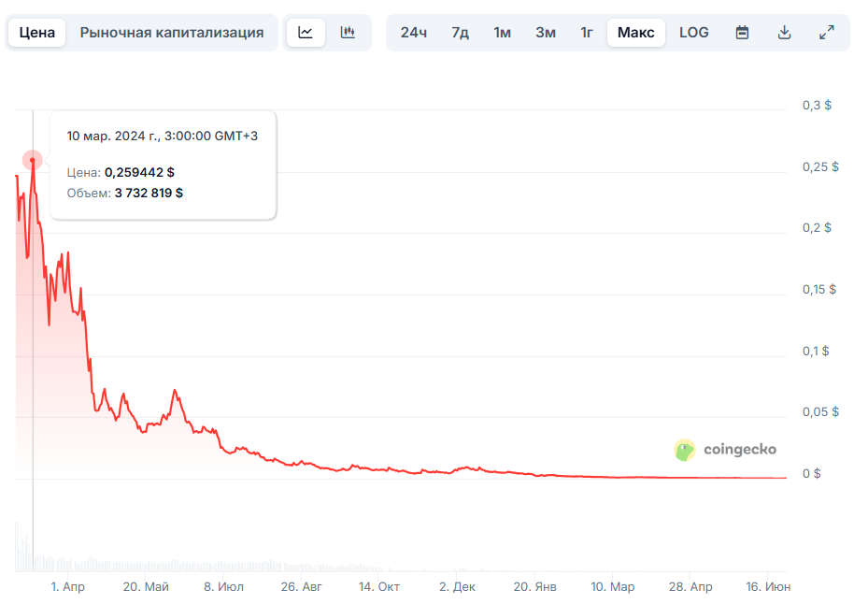Image resolution: width=868 pixels, height=604 pixels.
Task: Set the range to 3м
Action: point(546,33)
